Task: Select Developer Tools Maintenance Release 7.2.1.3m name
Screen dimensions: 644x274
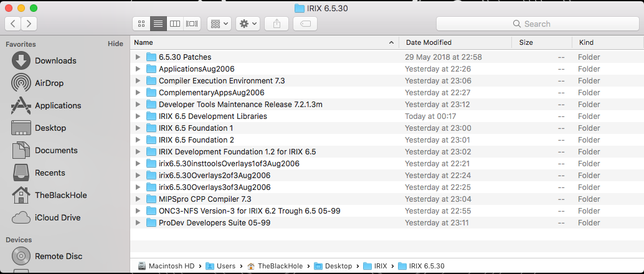Action: pyautogui.click(x=240, y=105)
